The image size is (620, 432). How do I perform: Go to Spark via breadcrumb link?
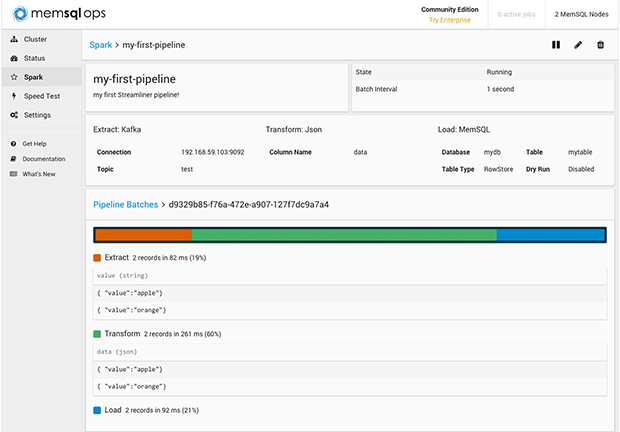100,45
